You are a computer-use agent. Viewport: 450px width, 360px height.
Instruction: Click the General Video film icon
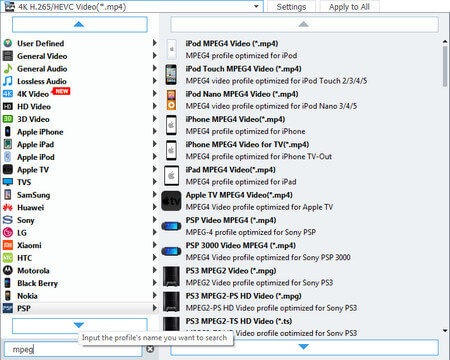tap(8, 56)
